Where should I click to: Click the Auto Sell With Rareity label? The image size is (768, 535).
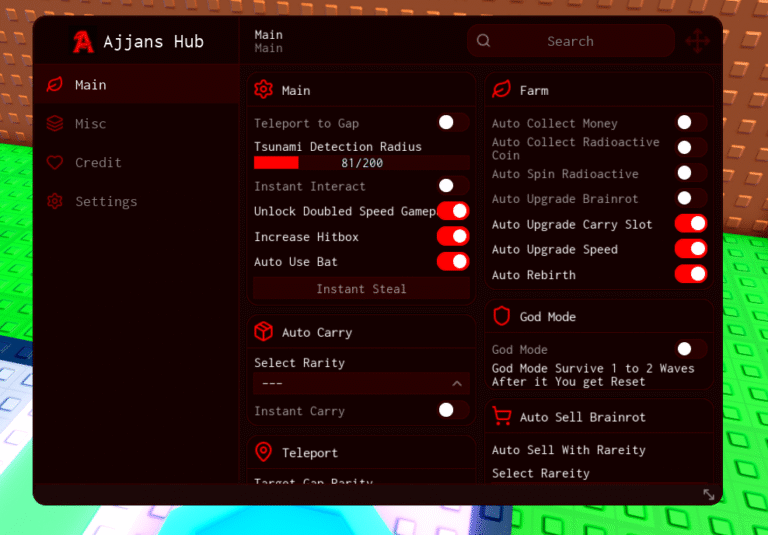(569, 450)
